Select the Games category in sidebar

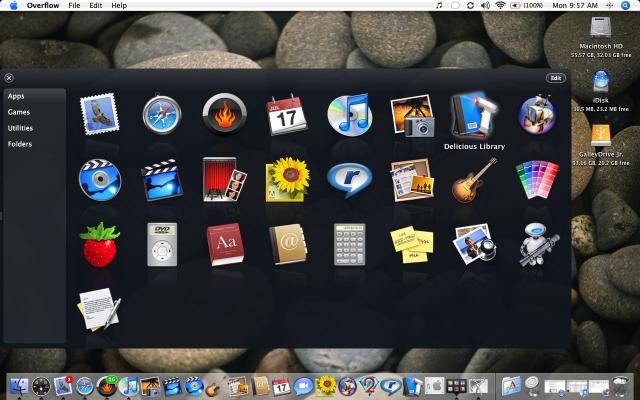coord(19,112)
